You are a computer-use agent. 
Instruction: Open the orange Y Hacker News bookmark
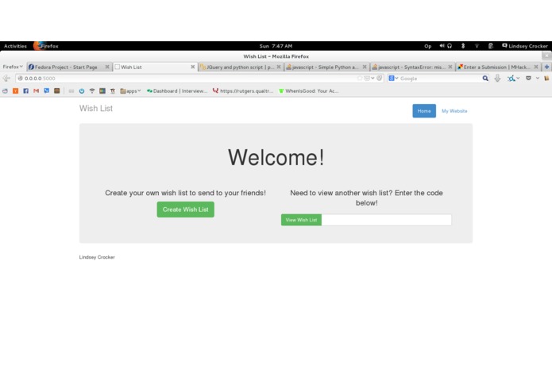point(16,91)
